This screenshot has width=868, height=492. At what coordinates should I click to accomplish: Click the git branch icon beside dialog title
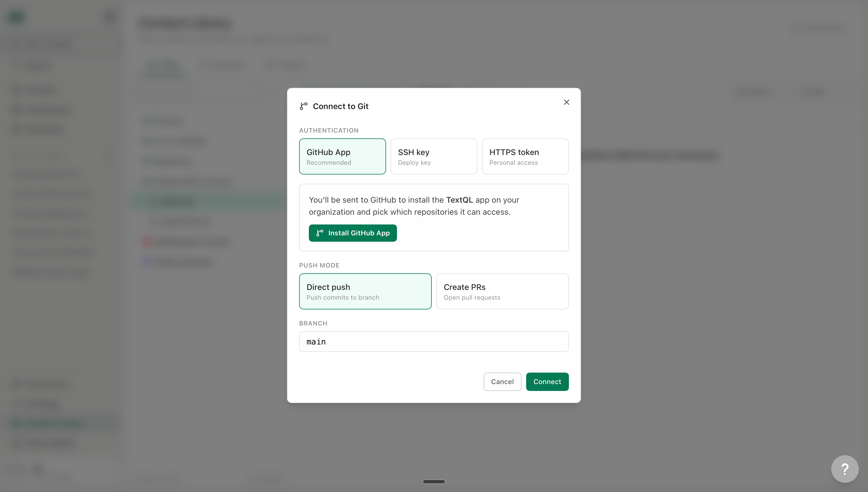pos(303,106)
